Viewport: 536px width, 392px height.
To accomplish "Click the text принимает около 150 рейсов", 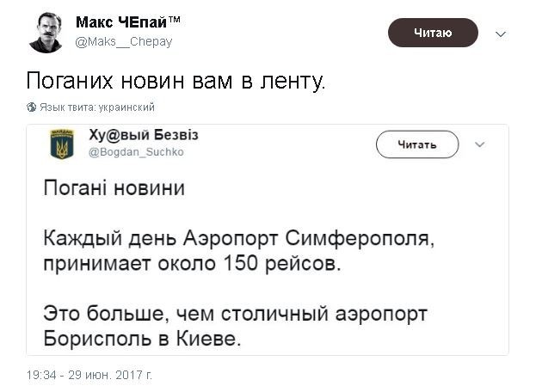I will click(192, 262).
